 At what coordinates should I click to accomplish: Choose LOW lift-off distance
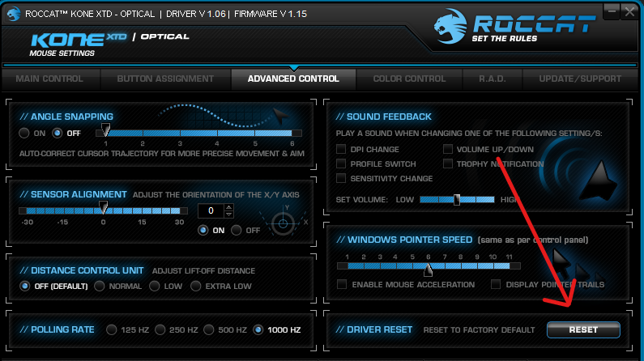coord(155,286)
